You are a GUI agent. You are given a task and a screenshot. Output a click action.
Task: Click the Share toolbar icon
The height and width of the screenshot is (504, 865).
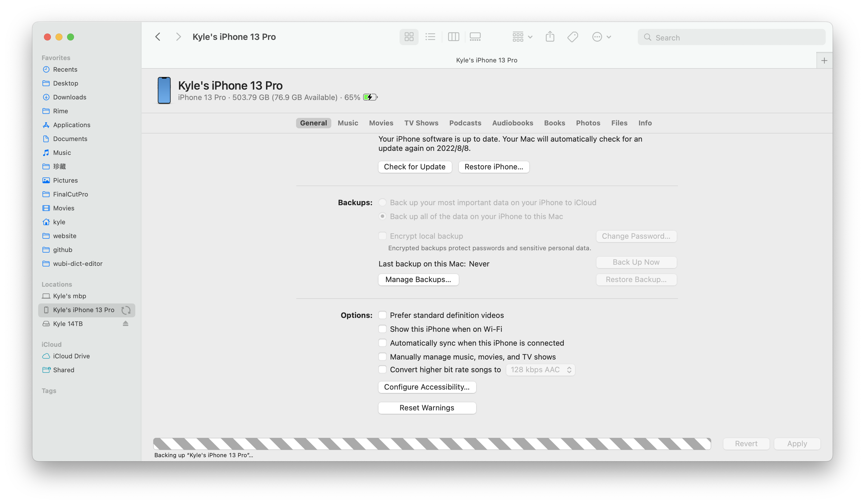[x=550, y=36]
